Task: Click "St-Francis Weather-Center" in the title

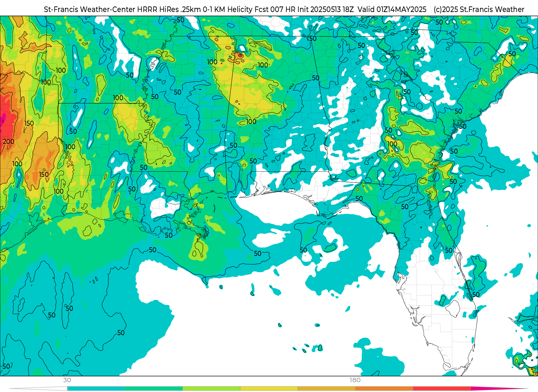Action: point(90,10)
